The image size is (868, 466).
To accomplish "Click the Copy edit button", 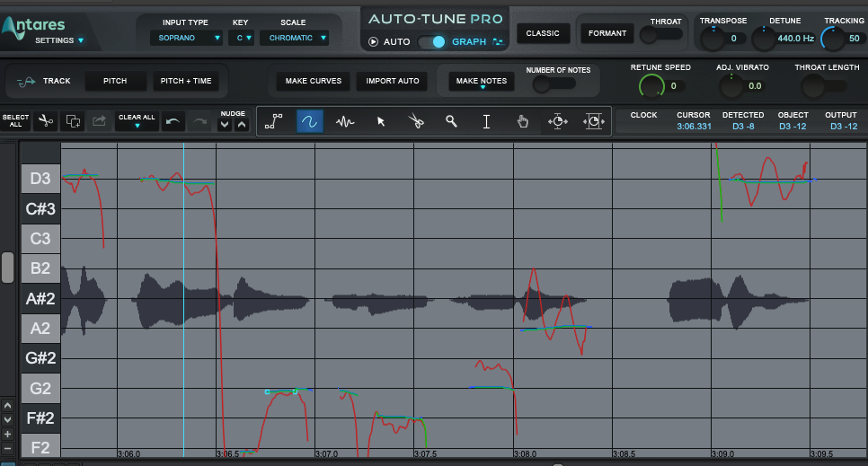I will (x=73, y=120).
